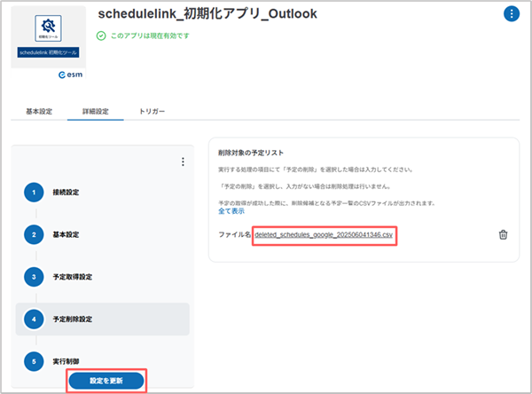Open the deleted_schedules_google CSV file link
This screenshot has width=532, height=394.
coord(324,235)
